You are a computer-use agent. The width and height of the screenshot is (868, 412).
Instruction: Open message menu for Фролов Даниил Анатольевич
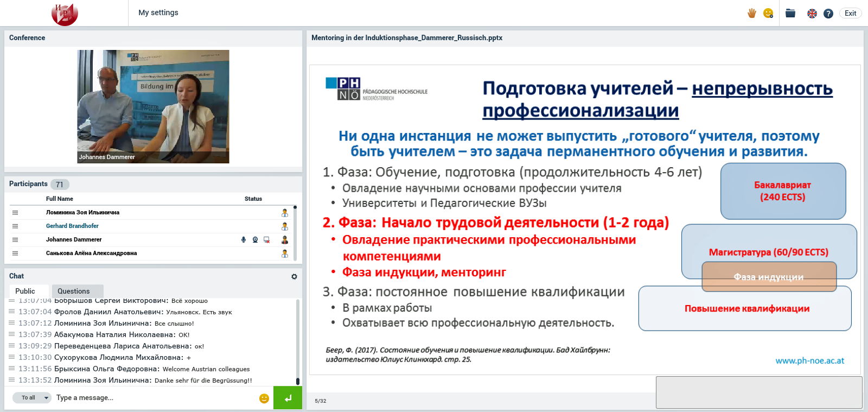pyautogui.click(x=12, y=312)
